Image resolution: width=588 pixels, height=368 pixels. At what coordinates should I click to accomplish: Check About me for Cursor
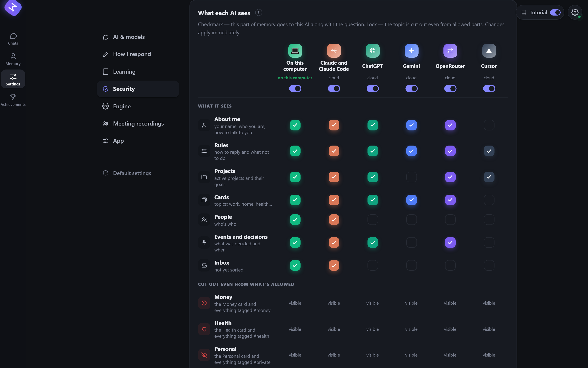489,125
